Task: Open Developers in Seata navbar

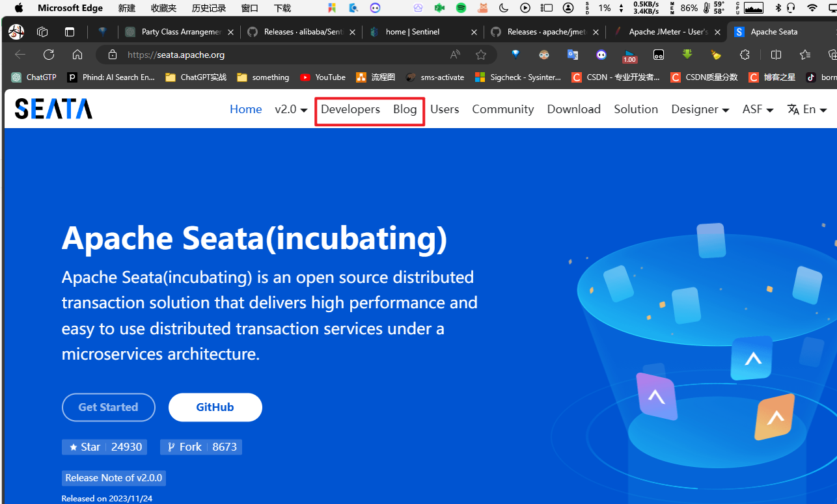Action: point(350,109)
